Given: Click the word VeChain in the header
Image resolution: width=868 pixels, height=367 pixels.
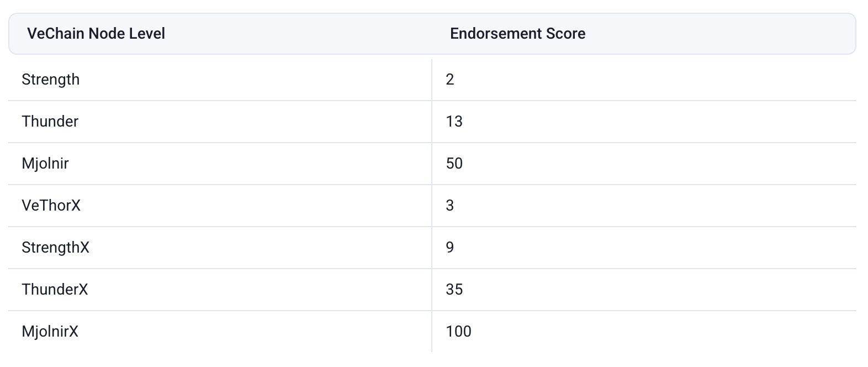Looking at the screenshot, I should click(56, 34).
